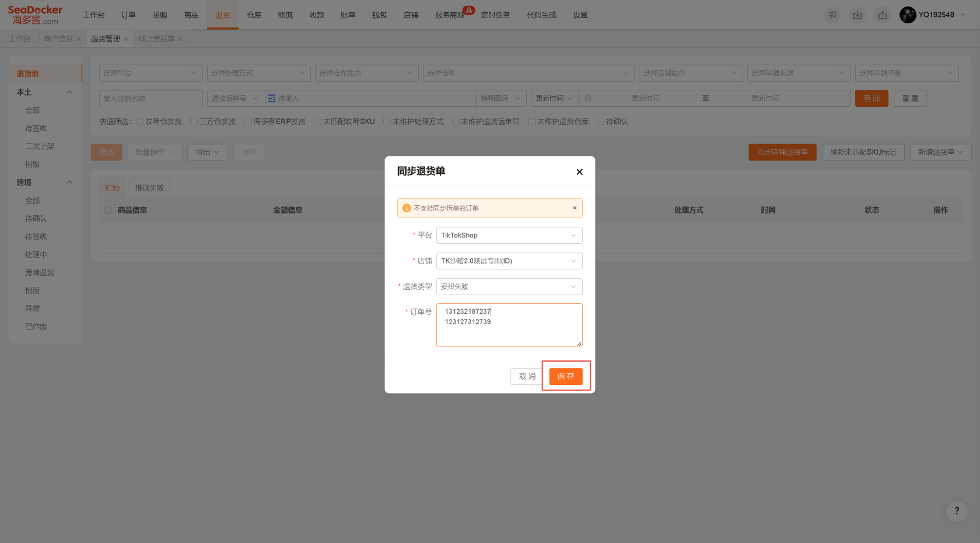Image resolution: width=980 pixels, height=543 pixels.
Task: Click the 查询 search button
Action: (x=871, y=98)
